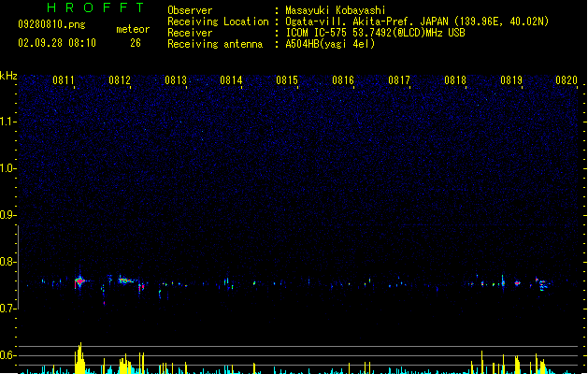Click the 1.1 kHz axis label
The image size is (588, 374).
pos(7,122)
